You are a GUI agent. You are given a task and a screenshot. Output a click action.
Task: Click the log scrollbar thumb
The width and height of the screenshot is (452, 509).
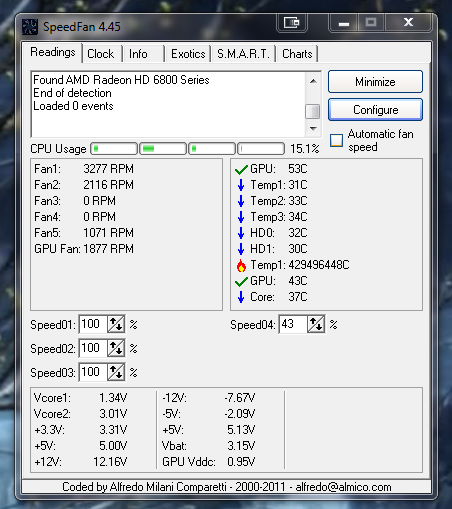tap(313, 111)
